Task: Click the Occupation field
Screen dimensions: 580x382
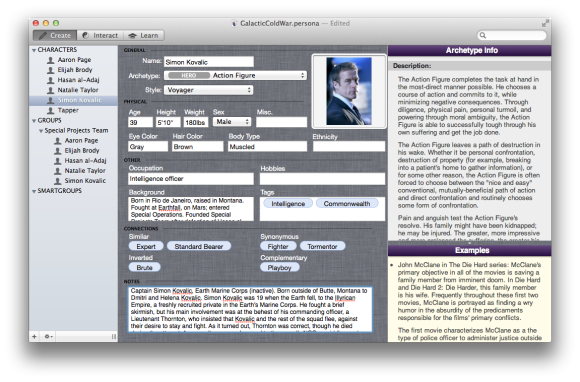Action: [x=191, y=179]
